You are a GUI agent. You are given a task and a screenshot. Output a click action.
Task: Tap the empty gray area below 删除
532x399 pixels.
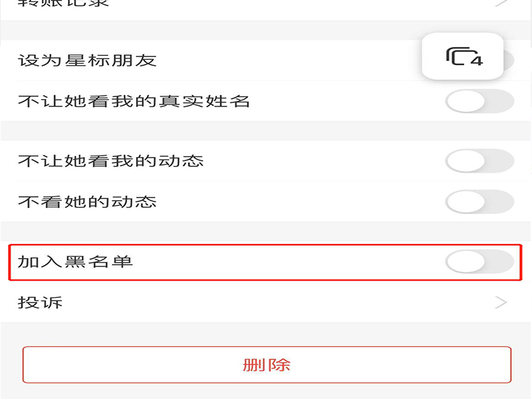266,392
